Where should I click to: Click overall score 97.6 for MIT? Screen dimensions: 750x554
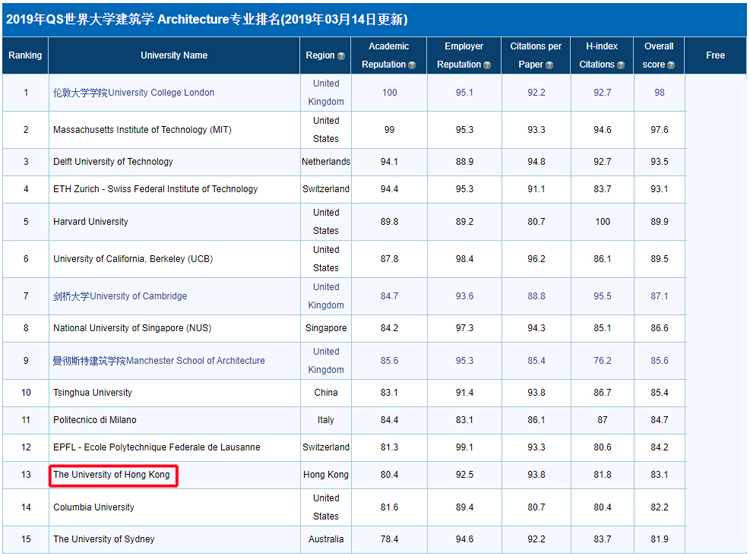pos(659,130)
